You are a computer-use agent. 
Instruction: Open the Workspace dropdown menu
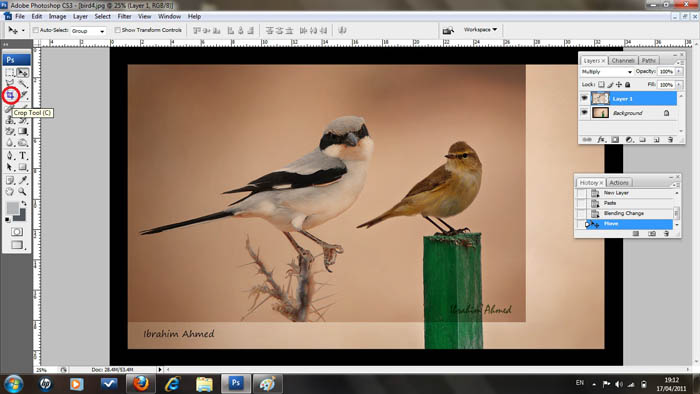pos(480,30)
